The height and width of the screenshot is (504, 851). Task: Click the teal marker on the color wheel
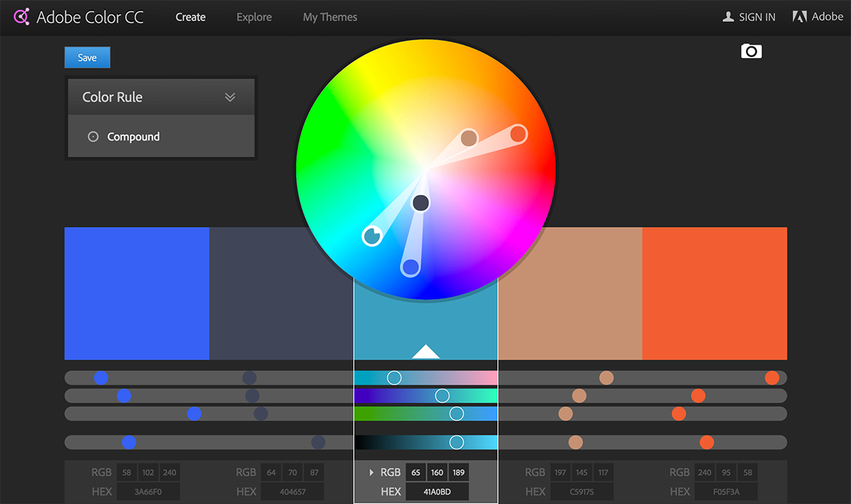point(372,235)
